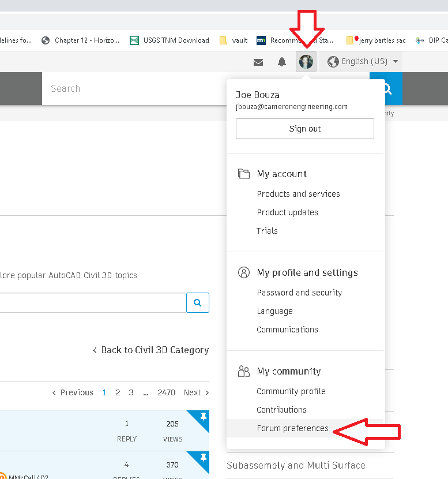This screenshot has width=448, height=479.
Task: Open the USGS TNM Download bookmark
Action: [170, 40]
